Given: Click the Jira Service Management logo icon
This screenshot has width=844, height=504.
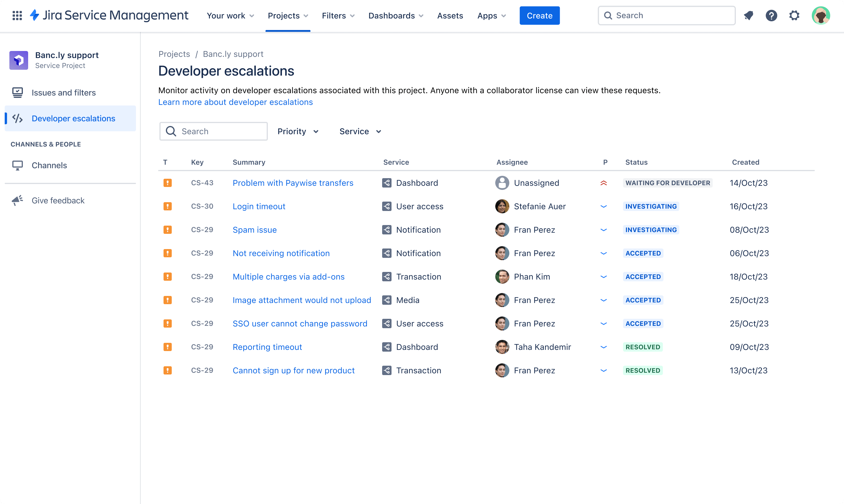Looking at the screenshot, I should point(35,15).
